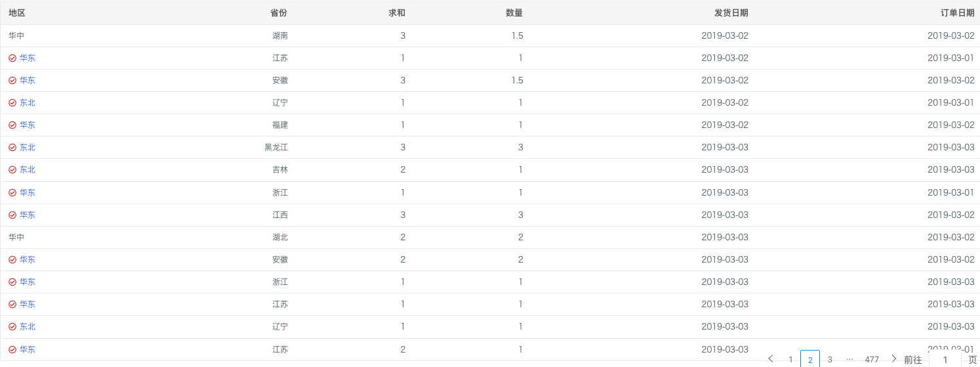Click the ellipsis to jump more pages

849,359
